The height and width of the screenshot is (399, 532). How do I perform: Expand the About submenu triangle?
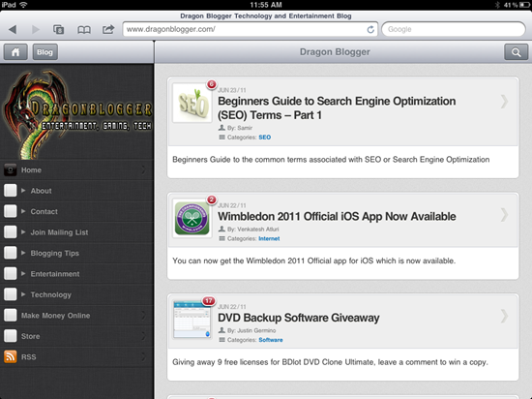[x=23, y=191]
